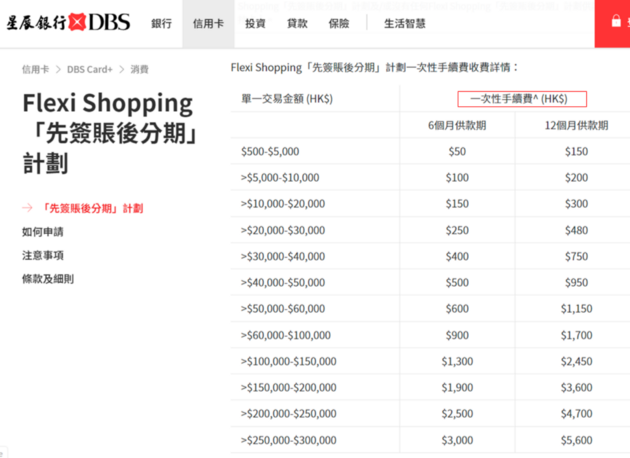This screenshot has width=630, height=458.
Task: Select the >$60,000-$100,000 row label
Action: point(286,335)
